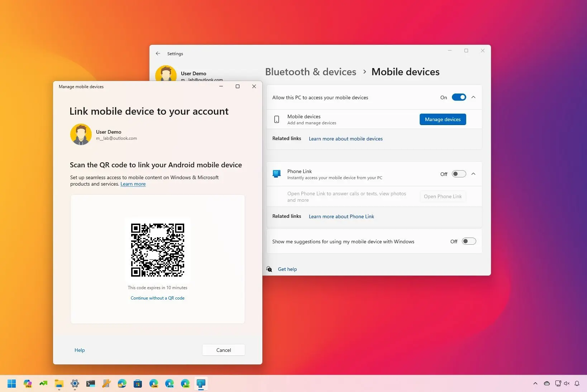Image resolution: width=587 pixels, height=392 pixels.
Task: Collapse the Phone Link section
Action: pyautogui.click(x=473, y=174)
